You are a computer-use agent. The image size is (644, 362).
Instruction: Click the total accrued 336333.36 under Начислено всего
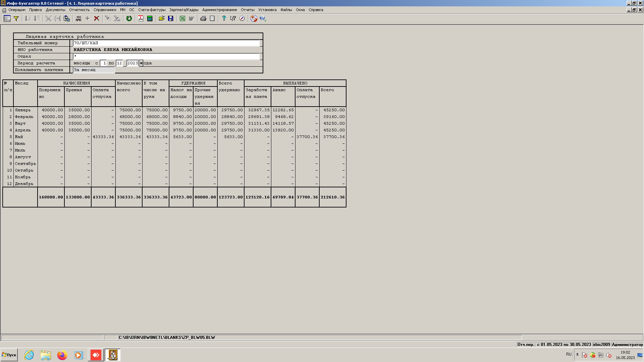[x=129, y=197]
